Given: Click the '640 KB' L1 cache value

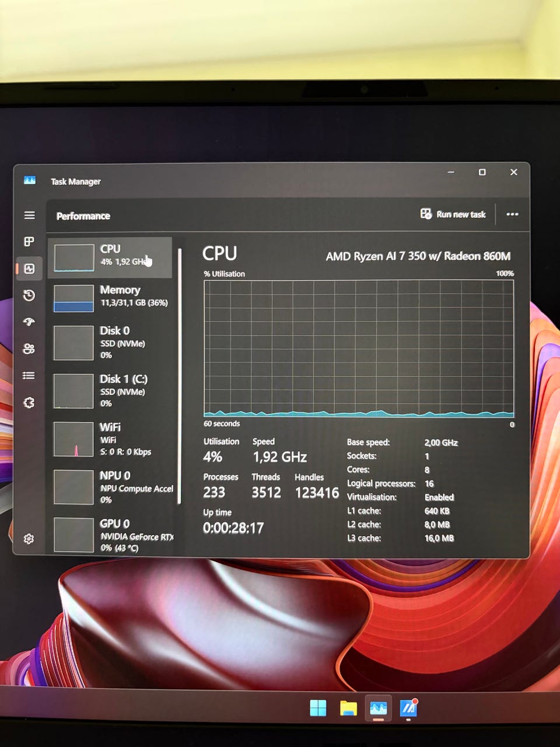Looking at the screenshot, I should tap(437, 511).
